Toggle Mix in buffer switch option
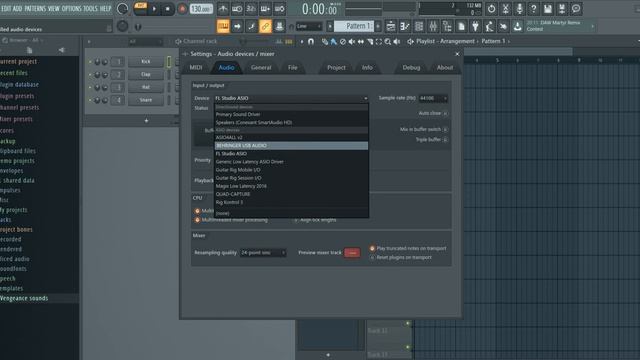640x360 pixels. point(445,129)
